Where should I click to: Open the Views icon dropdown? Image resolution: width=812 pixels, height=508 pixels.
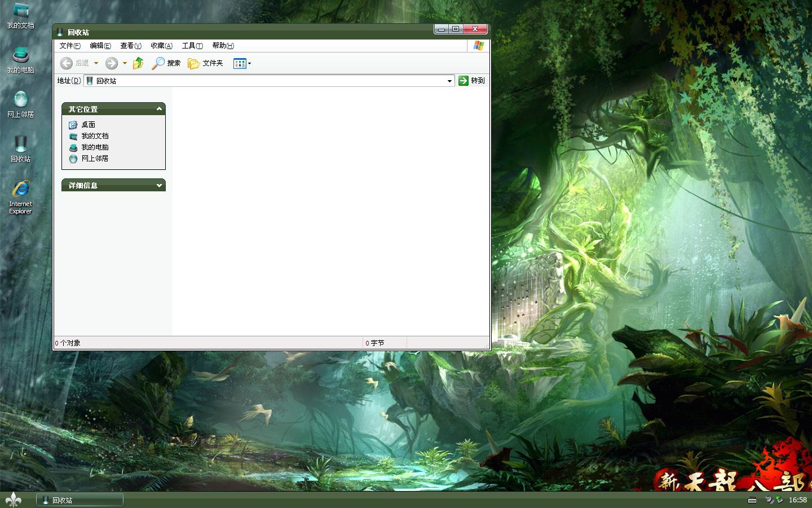click(242, 63)
